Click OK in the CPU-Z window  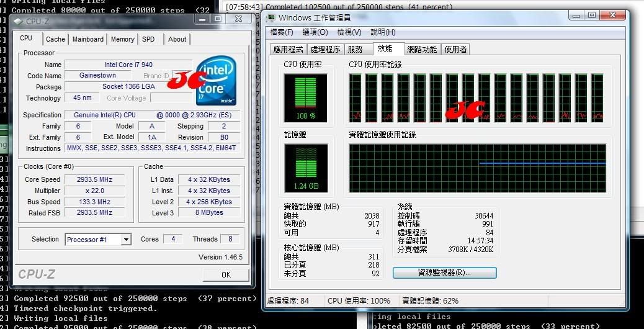(226, 275)
